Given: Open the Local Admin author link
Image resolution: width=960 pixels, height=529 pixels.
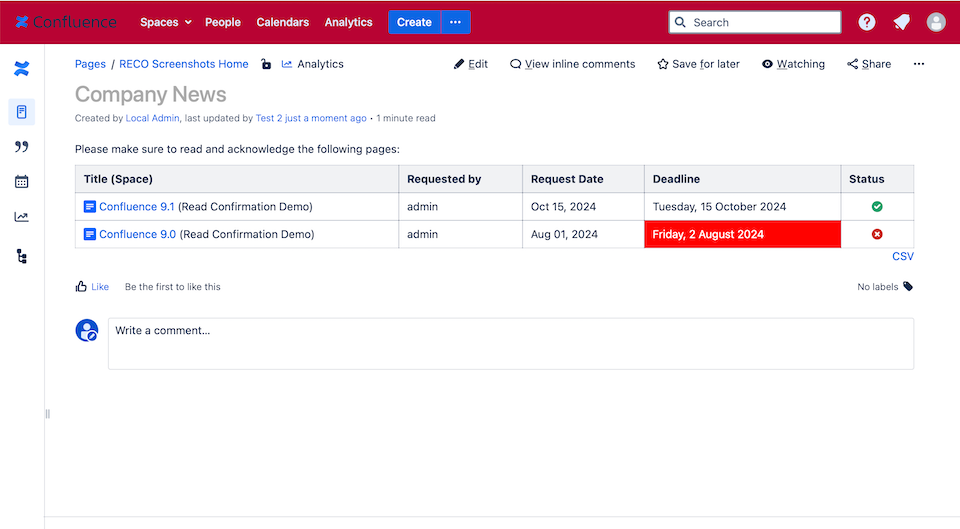Looking at the screenshot, I should click(152, 118).
